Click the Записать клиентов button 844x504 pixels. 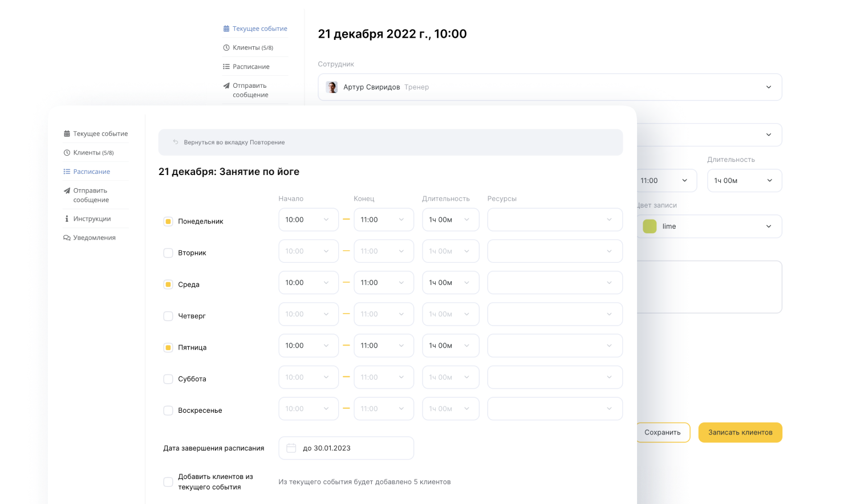(x=740, y=432)
